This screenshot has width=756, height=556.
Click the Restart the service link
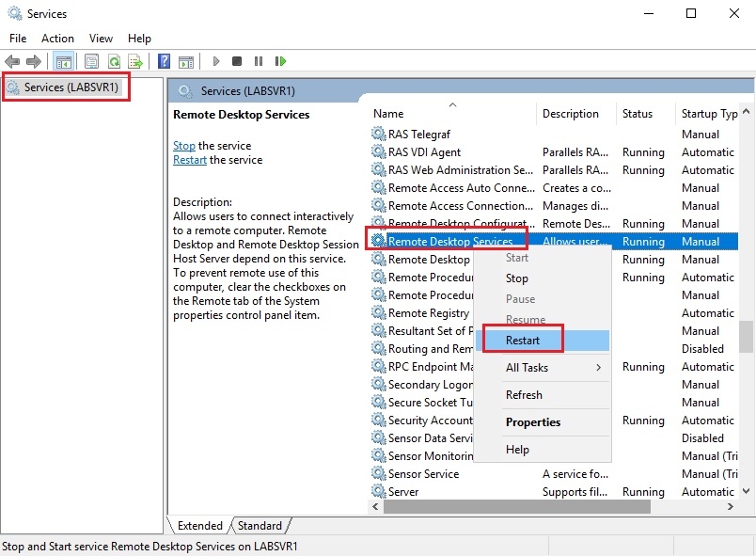190,160
